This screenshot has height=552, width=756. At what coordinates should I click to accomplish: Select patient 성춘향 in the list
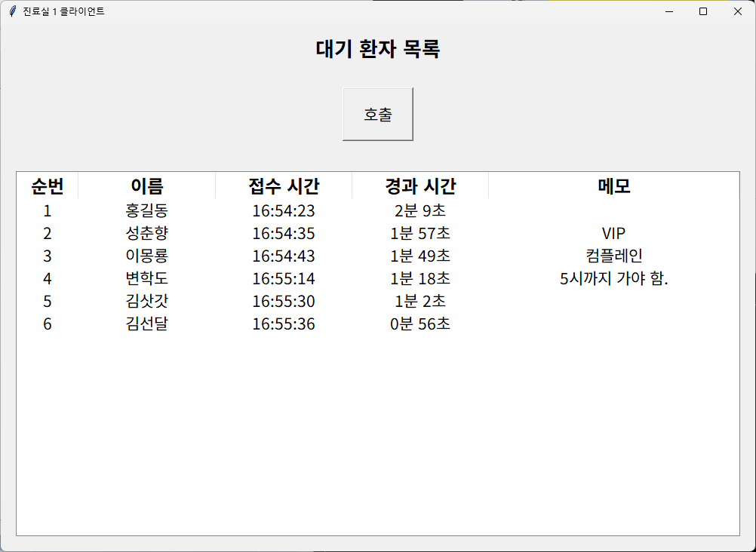tap(147, 234)
